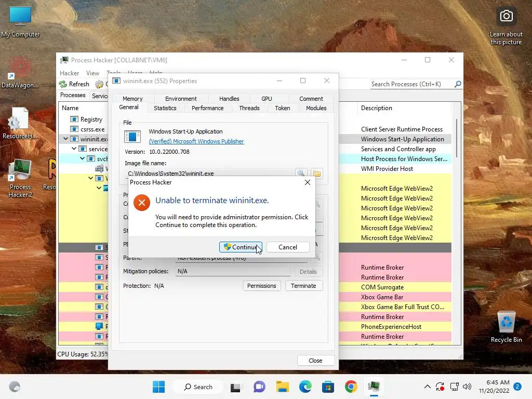
Task: Collapse the wininit.exe tree node
Action: click(65, 139)
